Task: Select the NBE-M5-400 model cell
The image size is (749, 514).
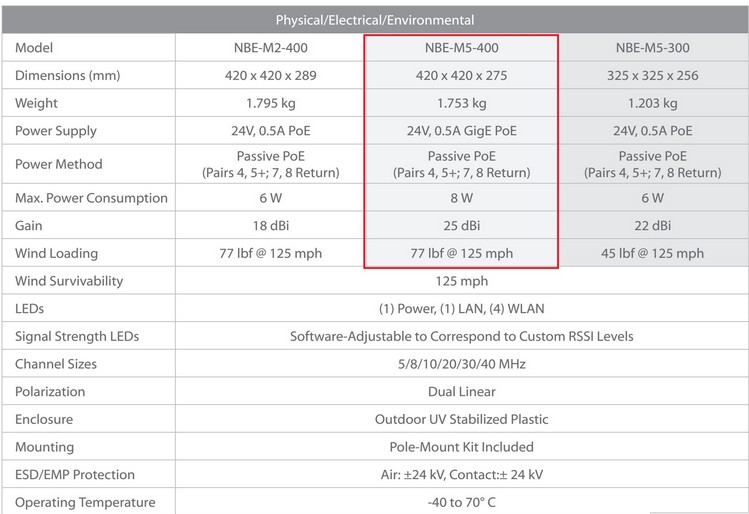Action: coord(461,48)
